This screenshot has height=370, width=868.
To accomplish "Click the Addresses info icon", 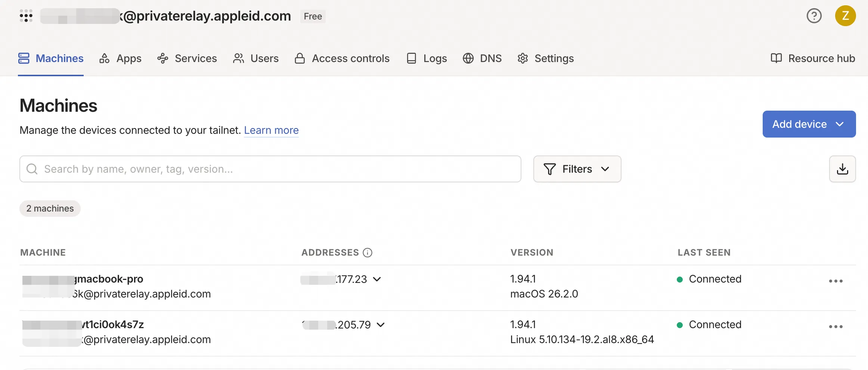I will [x=368, y=253].
